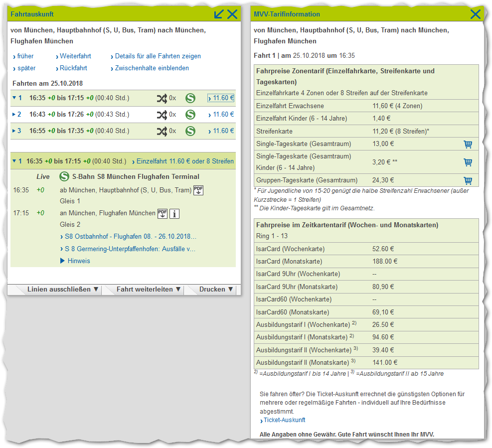Show earlier trips with früher link

click(23, 56)
